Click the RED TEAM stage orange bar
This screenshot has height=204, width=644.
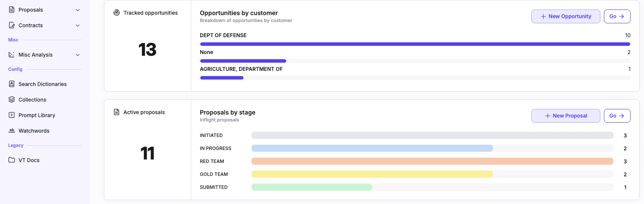(x=432, y=161)
